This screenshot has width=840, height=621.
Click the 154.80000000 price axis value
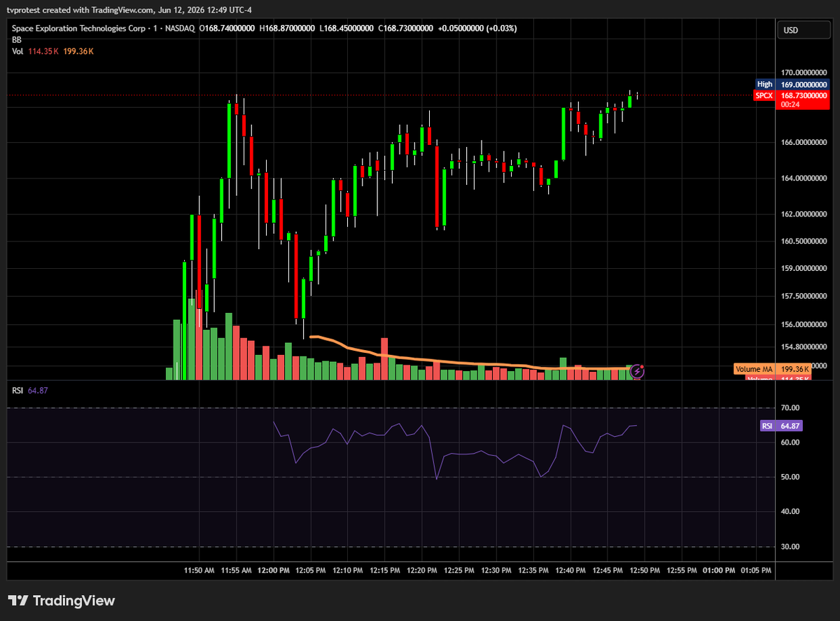[x=804, y=347]
